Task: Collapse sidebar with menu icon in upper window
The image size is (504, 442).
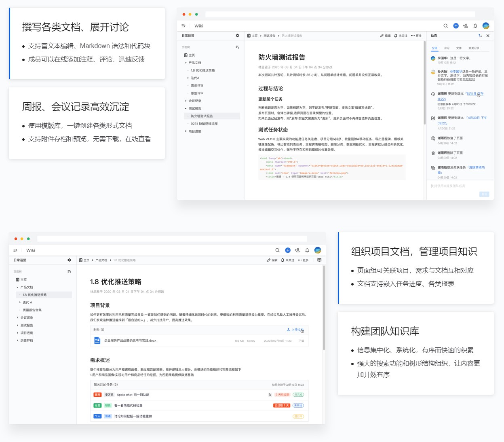Action: [x=183, y=26]
